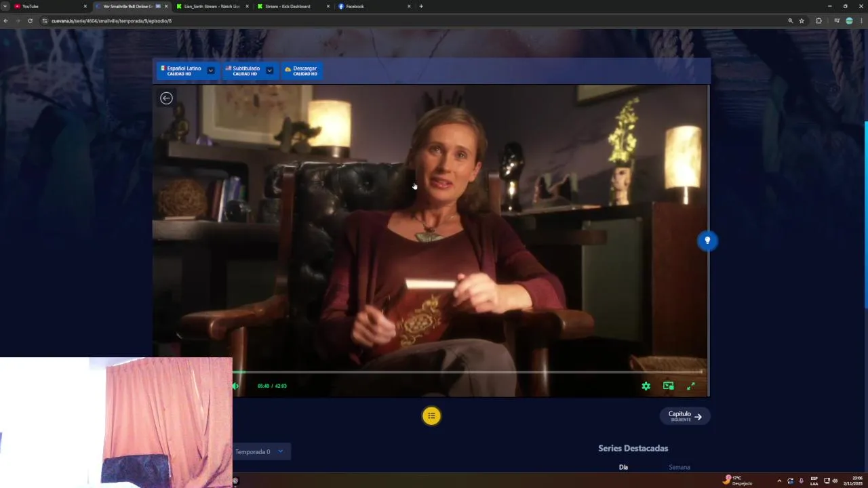Viewport: 868px width, 488px height.
Task: Click the 05:48 / 42:03 time display
Action: pos(272,386)
